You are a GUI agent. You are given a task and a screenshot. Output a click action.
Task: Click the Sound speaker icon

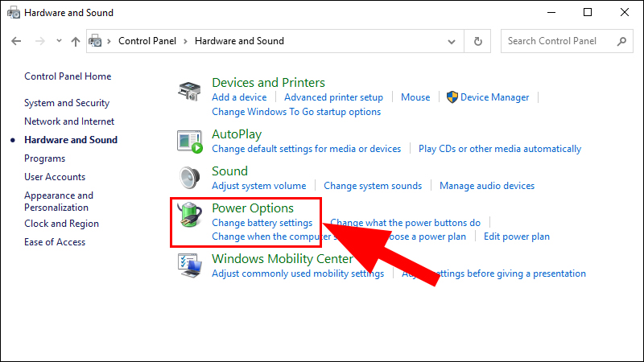189,178
